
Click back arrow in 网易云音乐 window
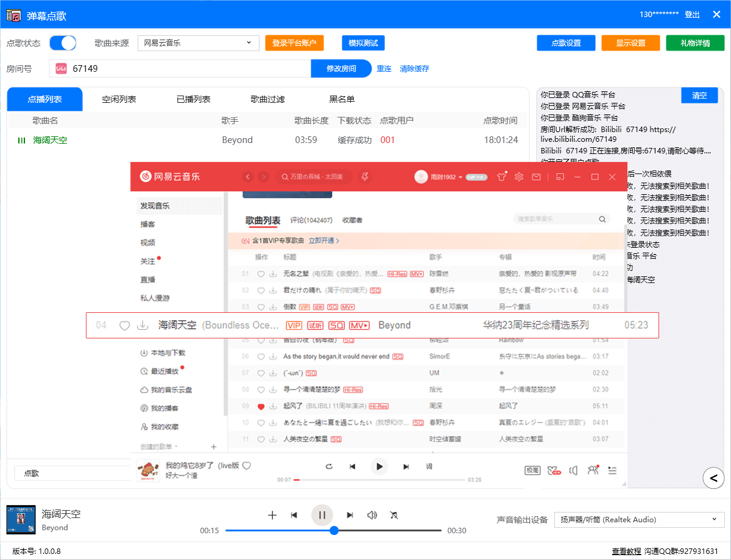pyautogui.click(x=247, y=177)
